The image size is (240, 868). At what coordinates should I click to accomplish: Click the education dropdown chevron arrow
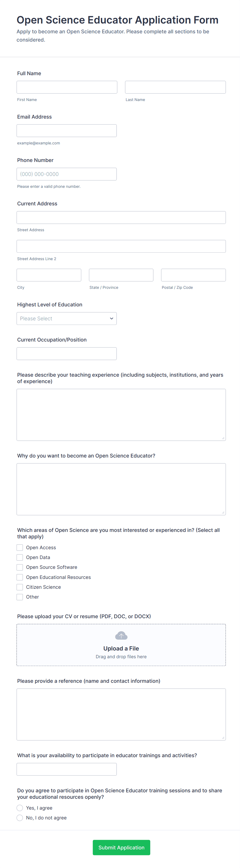(x=111, y=319)
